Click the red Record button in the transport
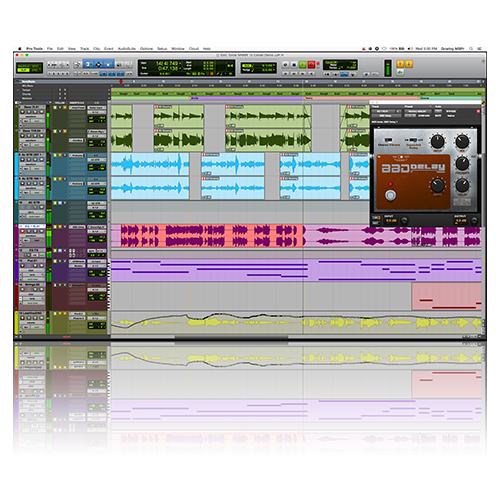This screenshot has height=500, width=500. point(311,64)
